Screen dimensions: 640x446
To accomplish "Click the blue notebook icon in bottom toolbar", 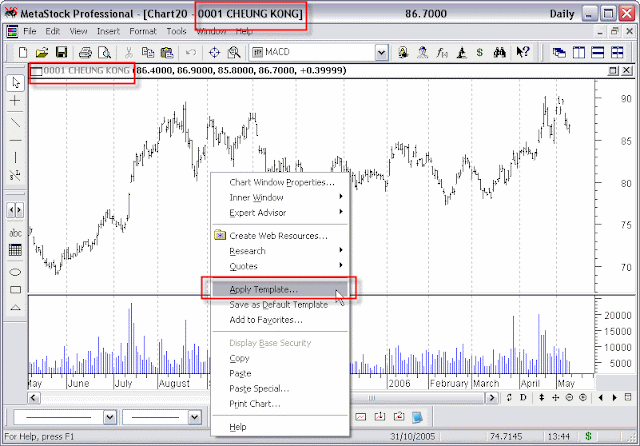I will (x=417, y=417).
